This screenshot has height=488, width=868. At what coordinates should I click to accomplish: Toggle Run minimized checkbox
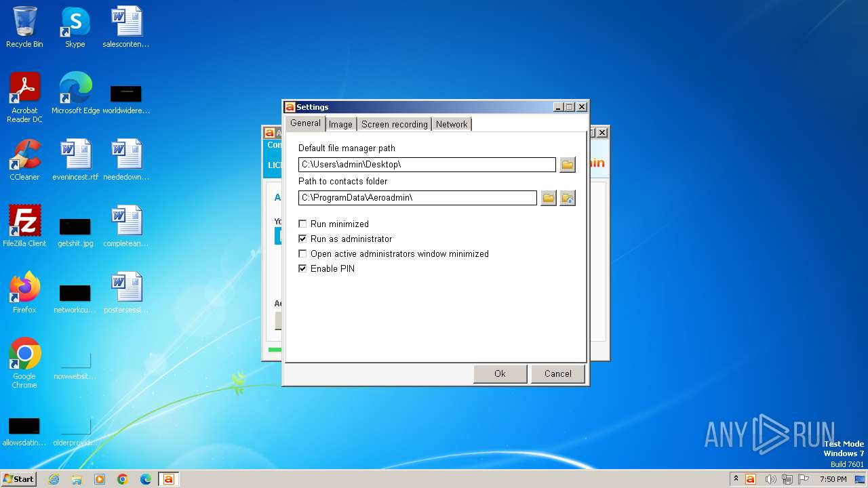[x=303, y=224]
